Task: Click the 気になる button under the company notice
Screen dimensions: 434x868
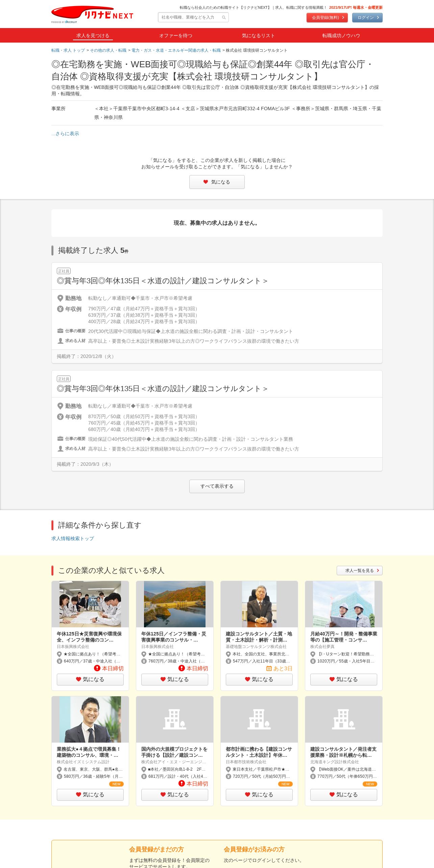Action: coord(217,182)
